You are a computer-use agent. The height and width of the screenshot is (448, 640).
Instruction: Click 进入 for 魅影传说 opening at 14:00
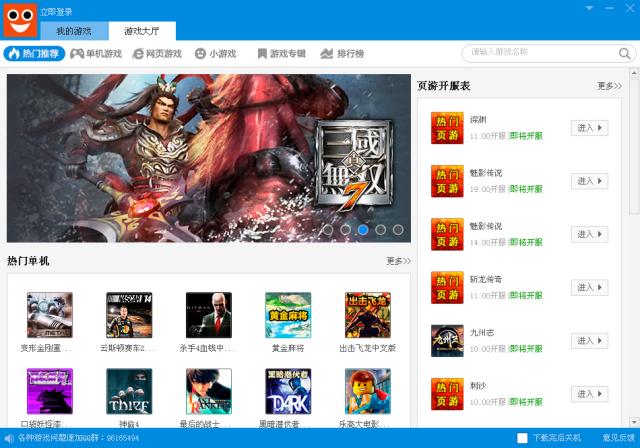[590, 234]
